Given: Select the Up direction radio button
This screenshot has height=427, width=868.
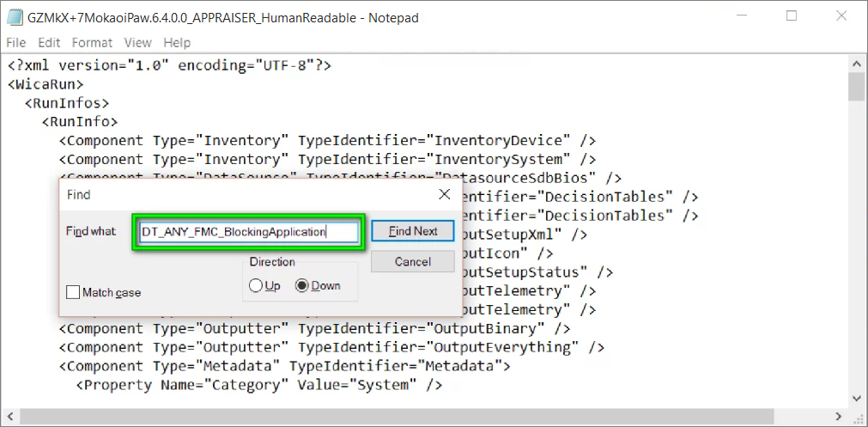Looking at the screenshot, I should click(x=256, y=286).
